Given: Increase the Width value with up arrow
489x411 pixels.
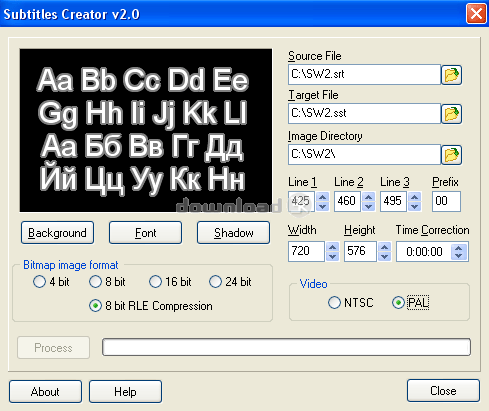Looking at the screenshot, I should pyautogui.click(x=332, y=247).
